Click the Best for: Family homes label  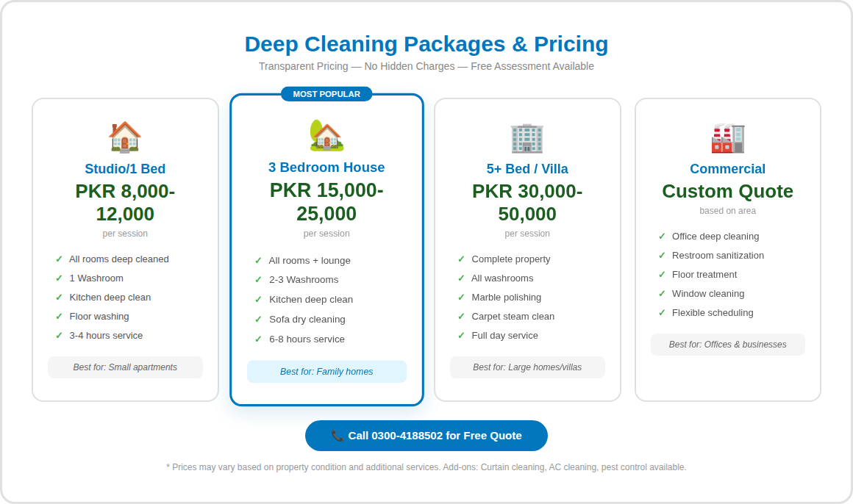[326, 371]
